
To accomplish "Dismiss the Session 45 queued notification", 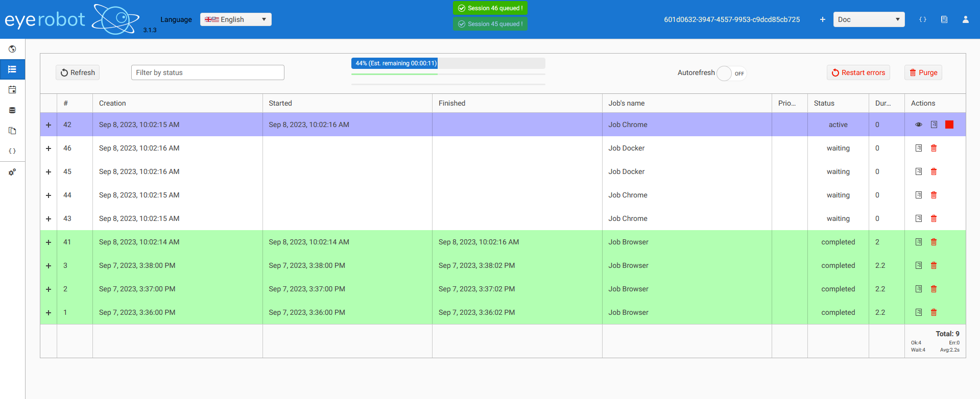I will click(x=490, y=24).
